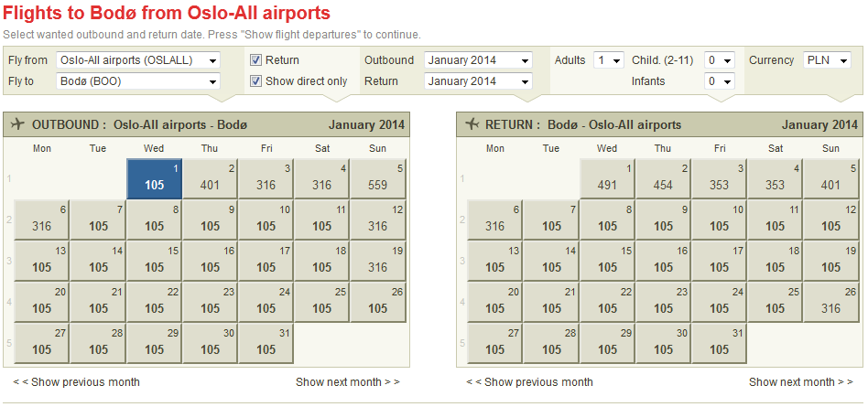Pick outbound January 27

click(x=42, y=343)
